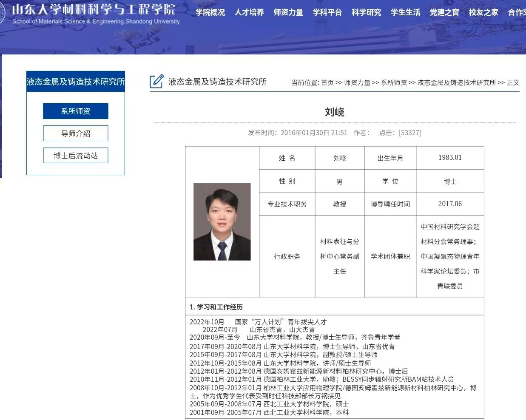Follow the 师资力量 breadcrumb link

(x=357, y=82)
